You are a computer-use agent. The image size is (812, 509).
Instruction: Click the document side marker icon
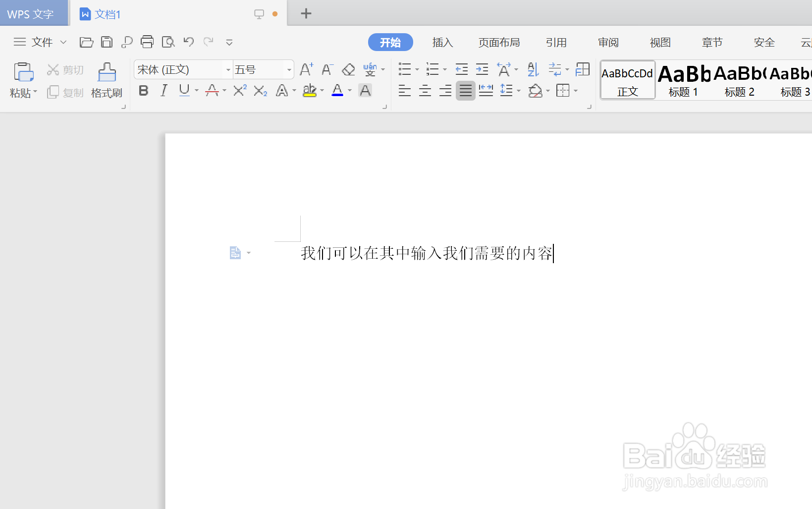[x=235, y=253]
